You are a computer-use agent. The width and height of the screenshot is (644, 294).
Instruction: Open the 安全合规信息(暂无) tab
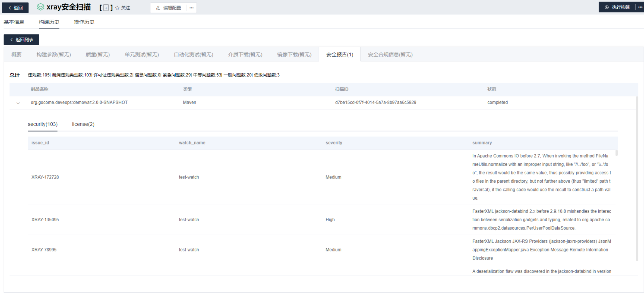point(390,55)
